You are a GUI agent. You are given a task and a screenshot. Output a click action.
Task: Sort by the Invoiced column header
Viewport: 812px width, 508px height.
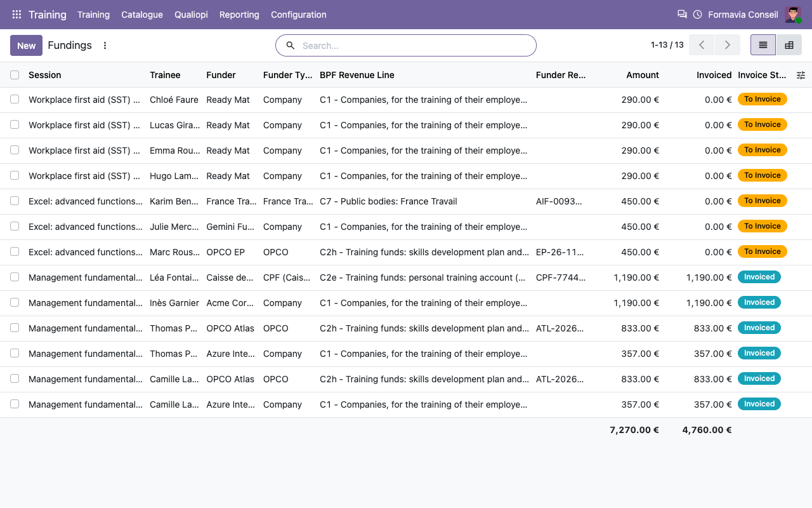(x=714, y=75)
